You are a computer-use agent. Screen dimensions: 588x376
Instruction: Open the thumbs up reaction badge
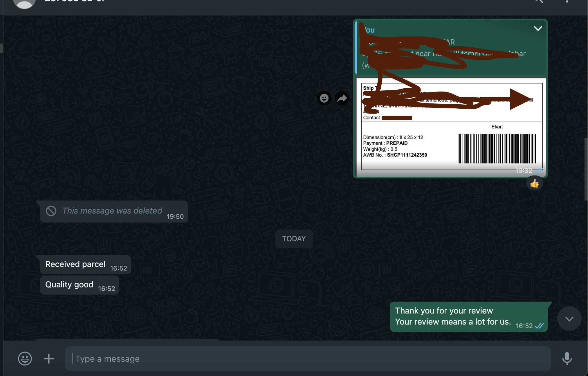534,184
